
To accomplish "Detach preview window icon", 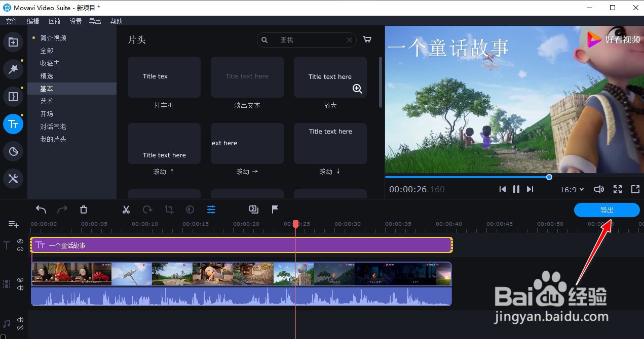I will click(635, 189).
